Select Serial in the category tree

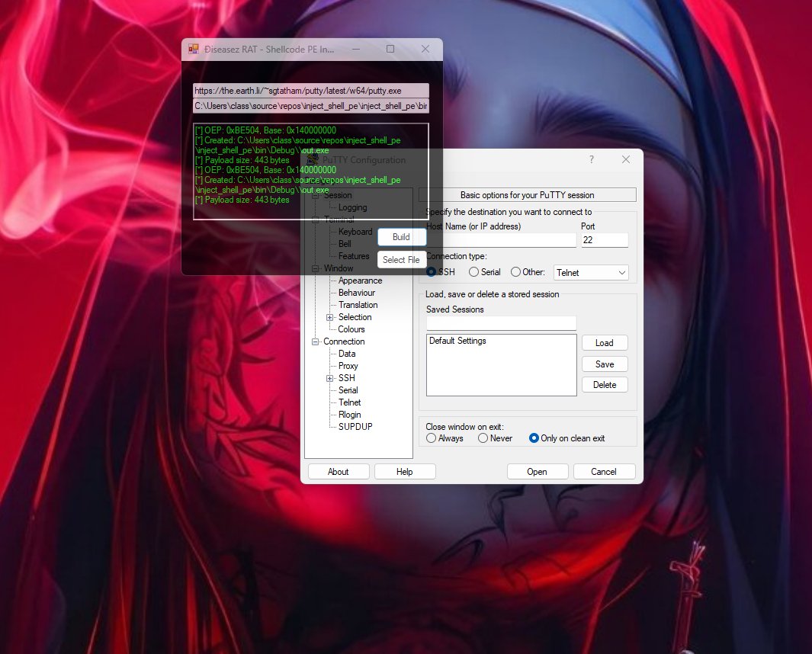(x=348, y=390)
